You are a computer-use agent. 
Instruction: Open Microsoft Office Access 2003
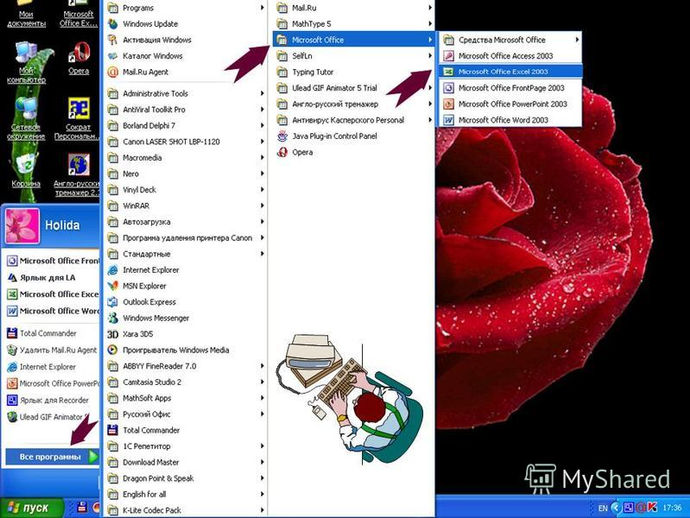(x=510, y=56)
